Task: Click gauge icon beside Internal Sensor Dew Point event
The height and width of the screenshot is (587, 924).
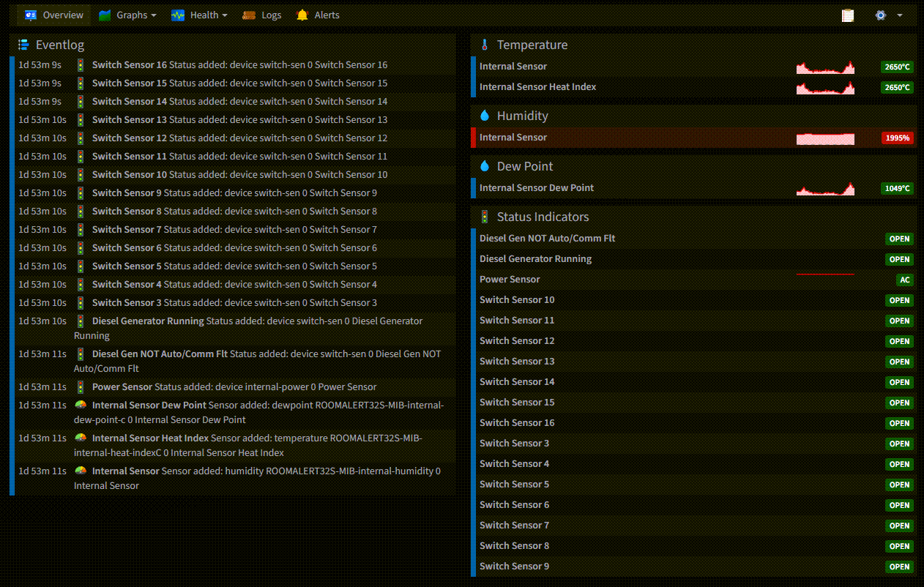Action: (x=81, y=405)
